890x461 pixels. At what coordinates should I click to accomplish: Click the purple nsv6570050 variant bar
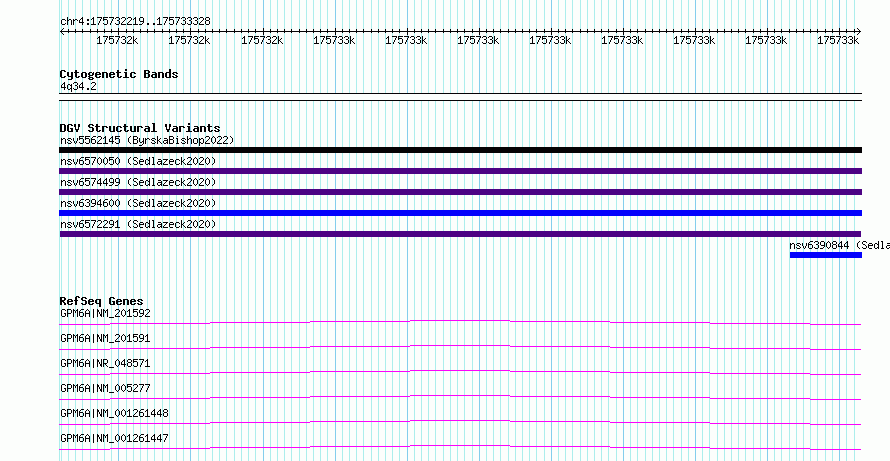(x=460, y=171)
